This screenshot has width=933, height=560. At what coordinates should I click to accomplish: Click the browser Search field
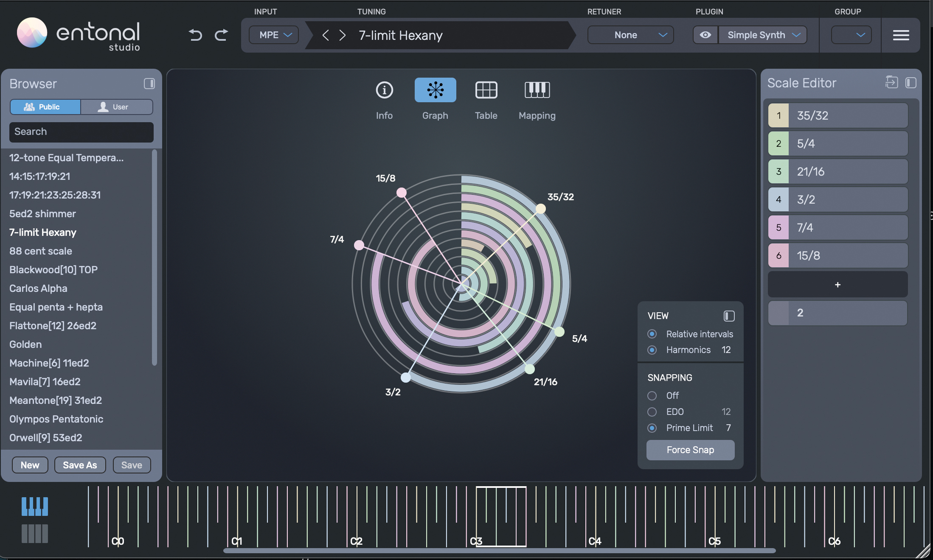tap(81, 132)
